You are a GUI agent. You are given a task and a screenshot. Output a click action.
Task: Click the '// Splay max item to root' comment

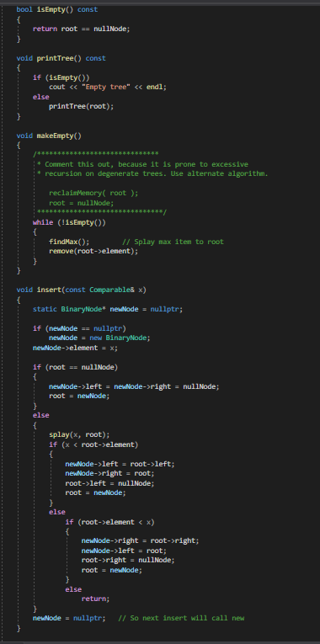[x=173, y=242]
